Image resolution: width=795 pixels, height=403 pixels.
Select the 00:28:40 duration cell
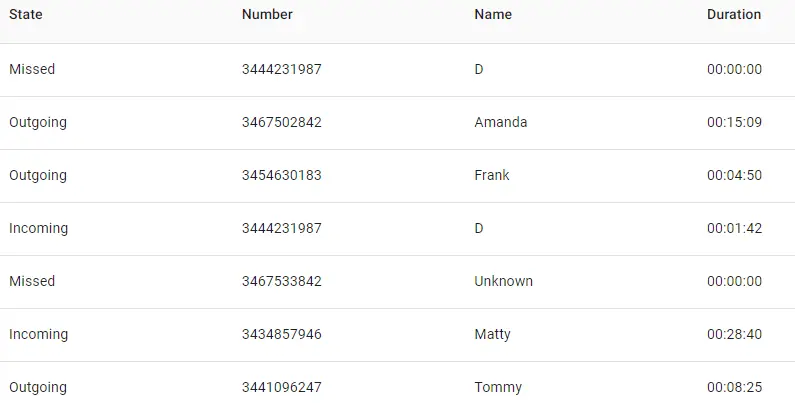[735, 335]
